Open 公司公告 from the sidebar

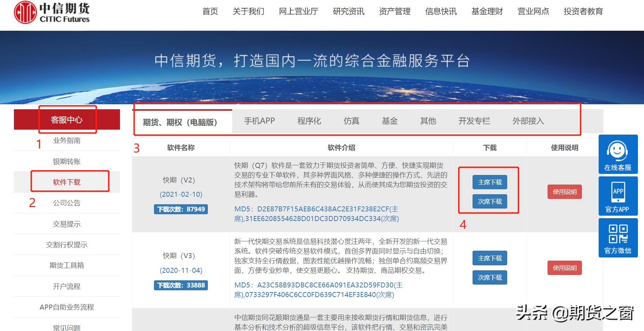click(66, 203)
